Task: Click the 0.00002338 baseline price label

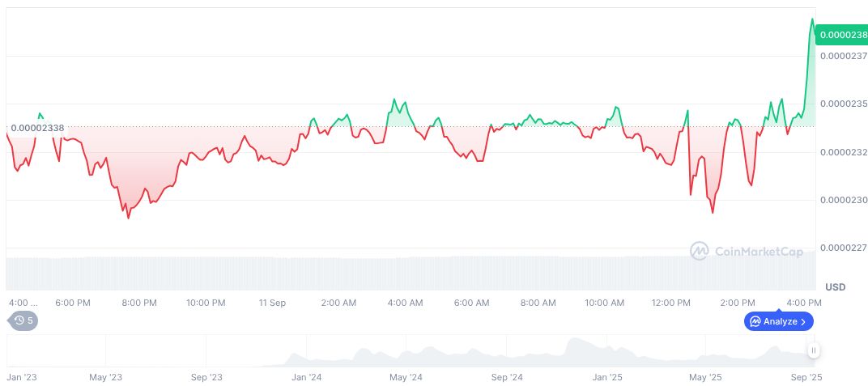Action: tap(37, 128)
